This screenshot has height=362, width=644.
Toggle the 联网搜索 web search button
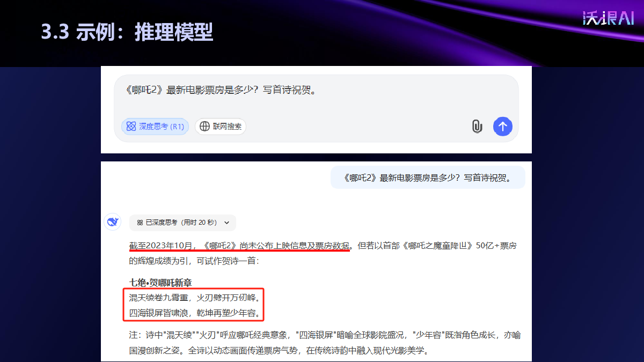tap(221, 127)
